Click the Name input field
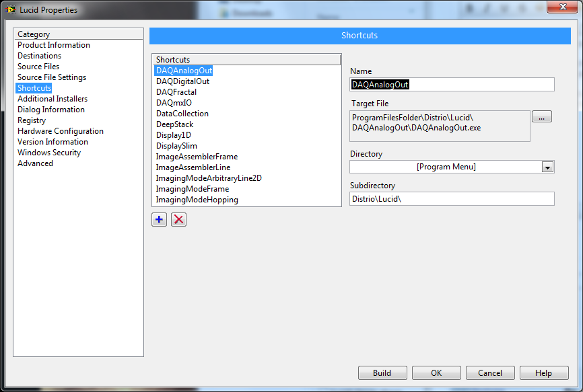 point(452,85)
